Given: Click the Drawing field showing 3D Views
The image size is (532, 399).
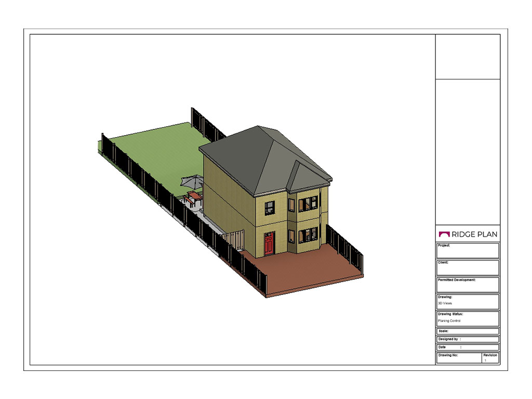Looking at the screenshot, I should click(x=468, y=302).
